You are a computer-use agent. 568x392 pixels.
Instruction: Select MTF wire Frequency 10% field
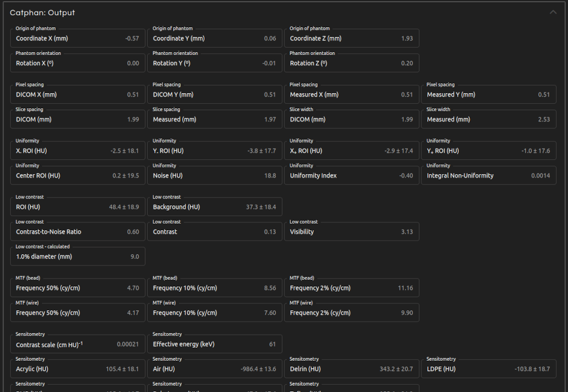coord(215,313)
